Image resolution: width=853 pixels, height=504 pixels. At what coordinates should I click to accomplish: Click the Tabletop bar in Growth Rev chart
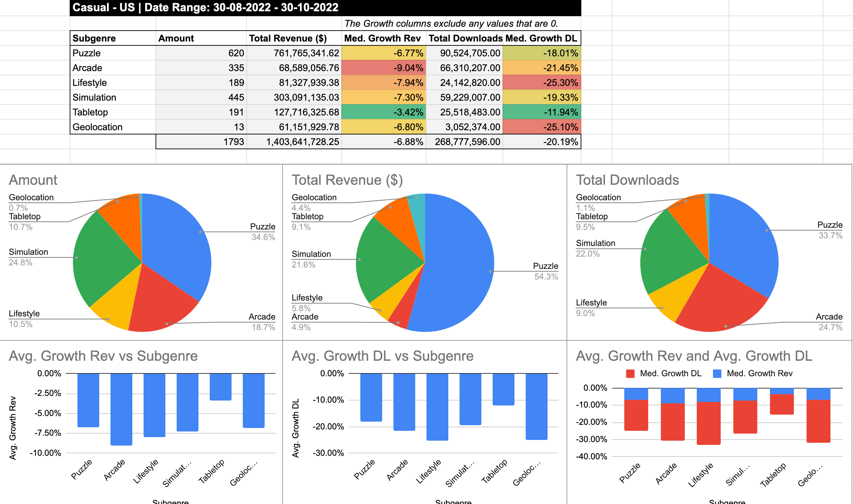(x=221, y=387)
